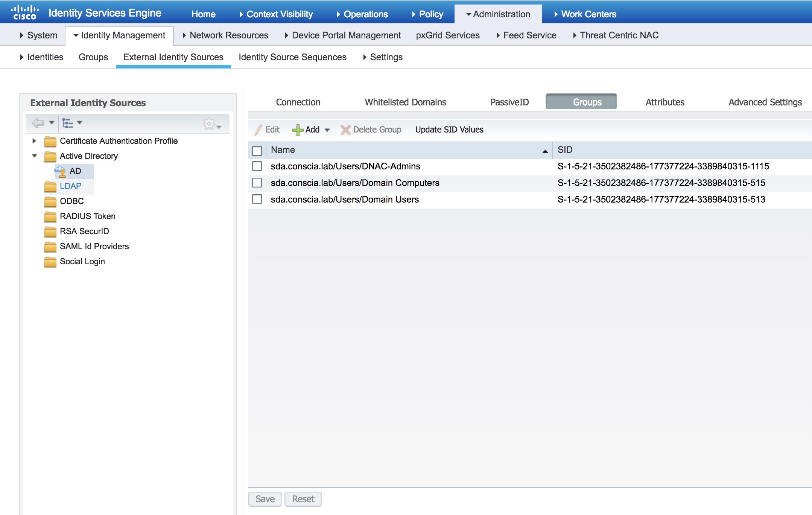
Task: Go to Home
Action: coord(203,14)
